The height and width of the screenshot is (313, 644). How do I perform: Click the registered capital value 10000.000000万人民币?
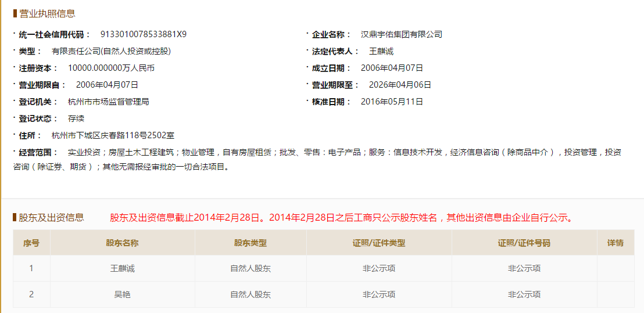[x=111, y=68]
